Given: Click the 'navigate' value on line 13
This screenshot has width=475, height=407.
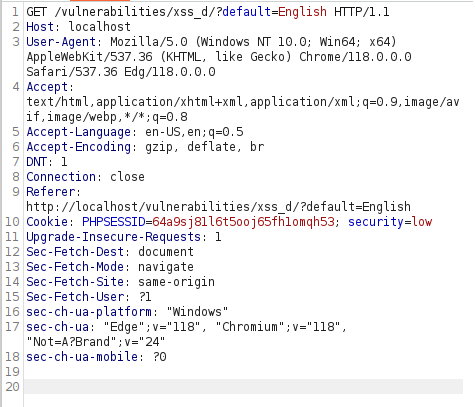Looking at the screenshot, I should pos(166,267).
